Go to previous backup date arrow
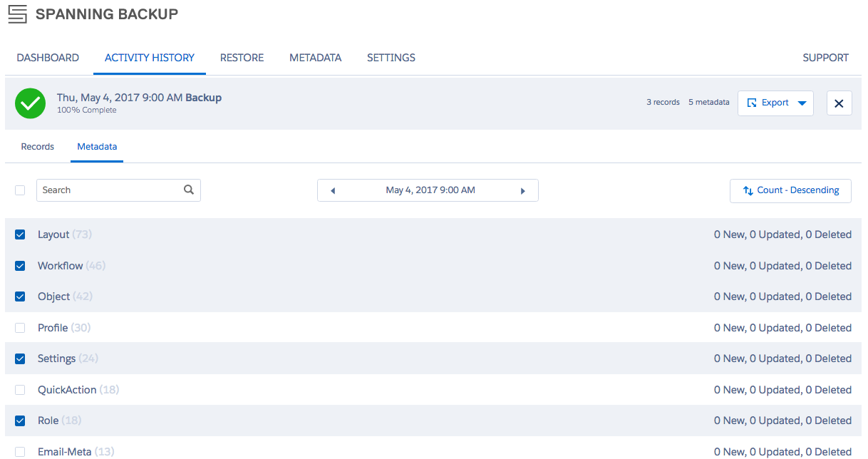The image size is (868, 459). 333,191
